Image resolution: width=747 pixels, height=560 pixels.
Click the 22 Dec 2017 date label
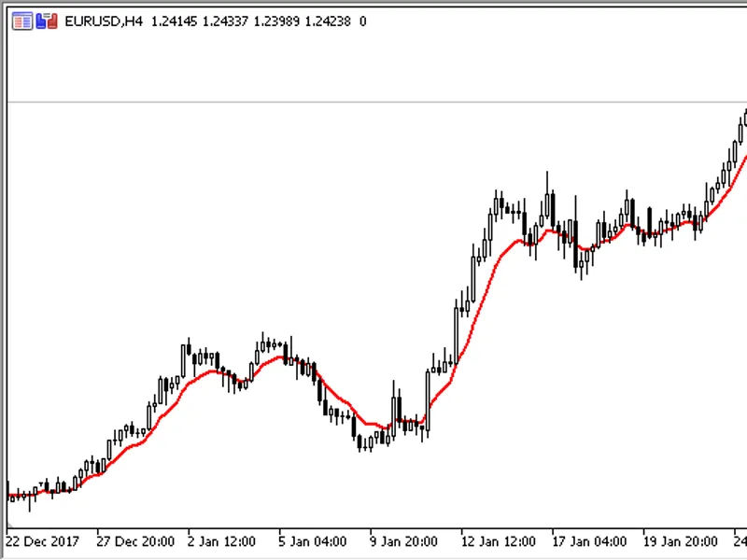(42, 541)
